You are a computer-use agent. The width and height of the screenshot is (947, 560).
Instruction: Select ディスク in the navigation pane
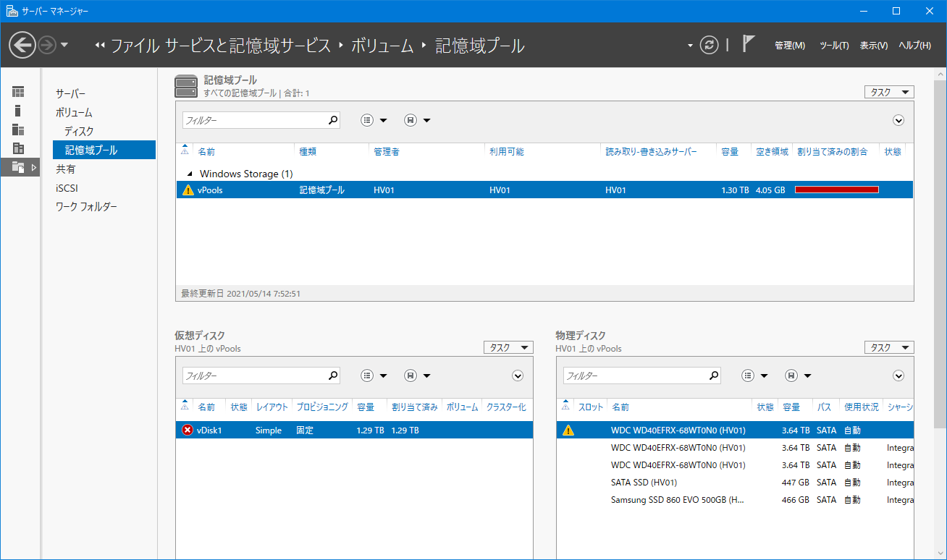click(x=79, y=131)
